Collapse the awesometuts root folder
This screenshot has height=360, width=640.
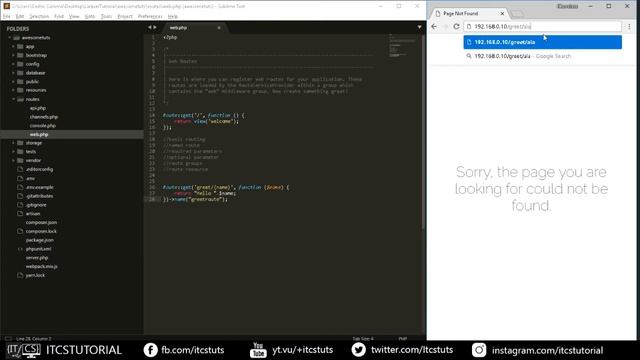pyautogui.click(x=9, y=38)
